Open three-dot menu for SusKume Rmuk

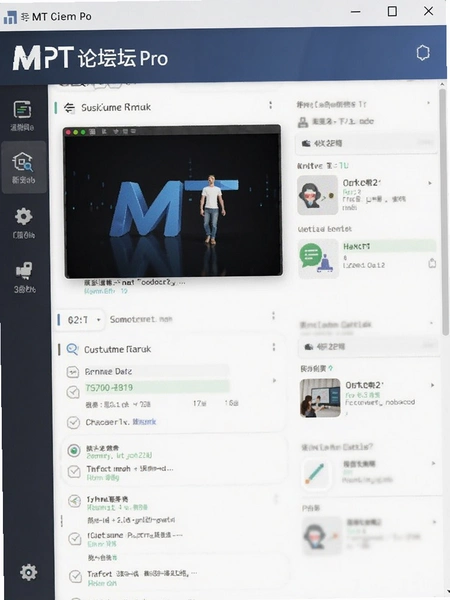point(271,105)
